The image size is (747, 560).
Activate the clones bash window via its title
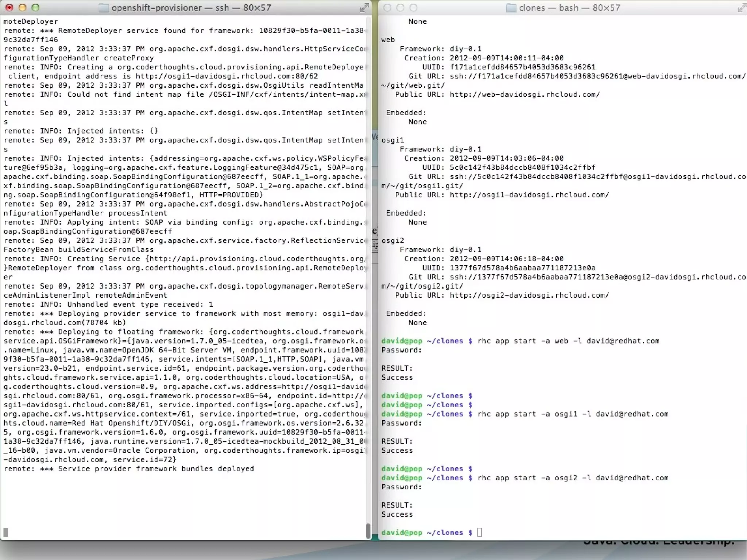(569, 8)
